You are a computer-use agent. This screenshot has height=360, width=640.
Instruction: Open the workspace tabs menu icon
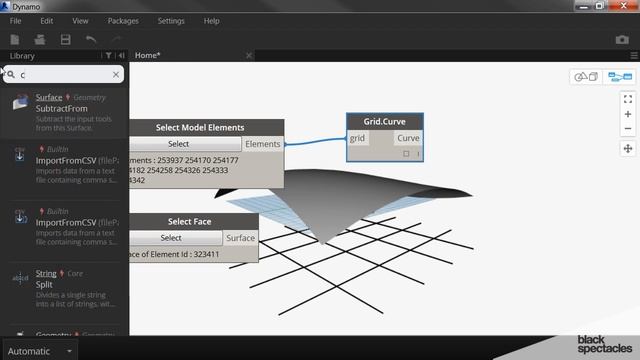634,56
